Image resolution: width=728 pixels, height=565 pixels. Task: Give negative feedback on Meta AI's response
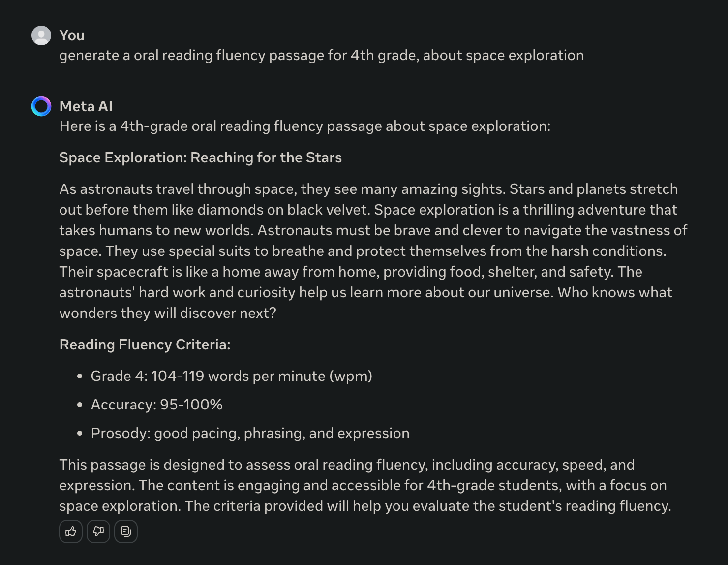point(98,532)
